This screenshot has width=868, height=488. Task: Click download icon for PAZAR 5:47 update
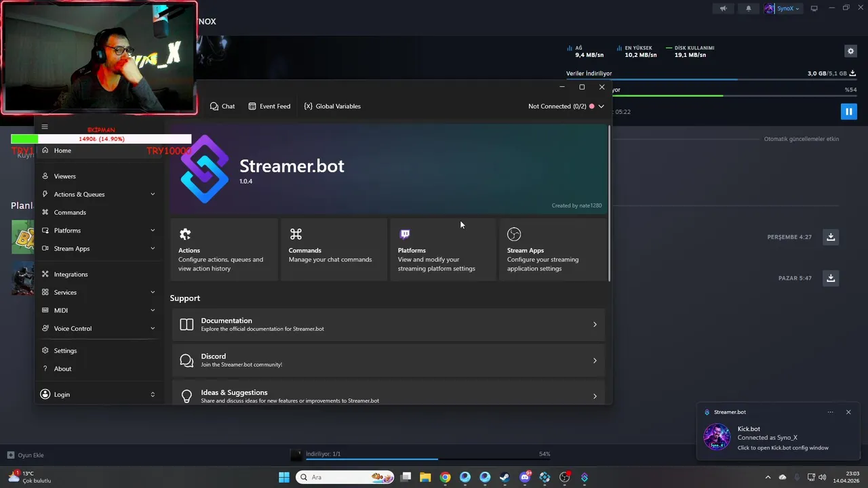831,278
